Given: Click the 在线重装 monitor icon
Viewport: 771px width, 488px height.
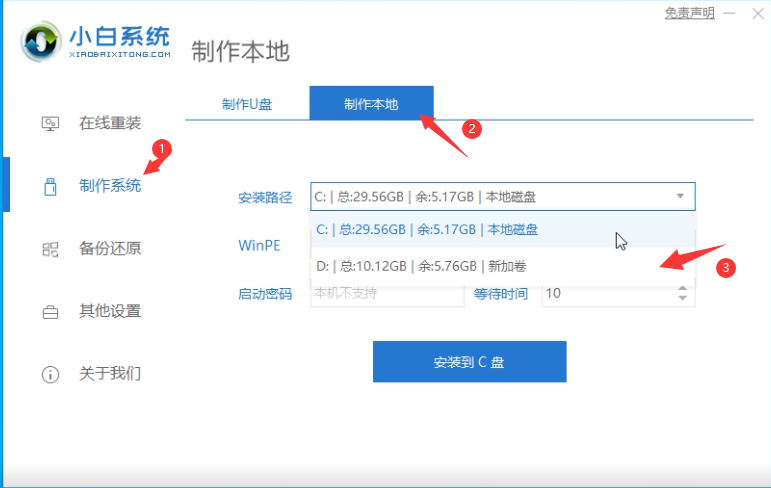Looking at the screenshot, I should [x=50, y=124].
